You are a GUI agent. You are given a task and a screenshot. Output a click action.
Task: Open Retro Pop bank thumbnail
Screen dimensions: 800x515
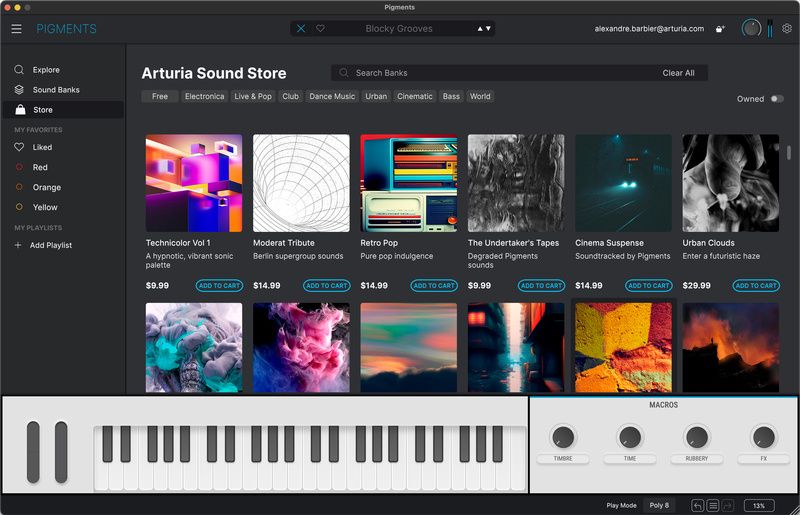click(409, 183)
